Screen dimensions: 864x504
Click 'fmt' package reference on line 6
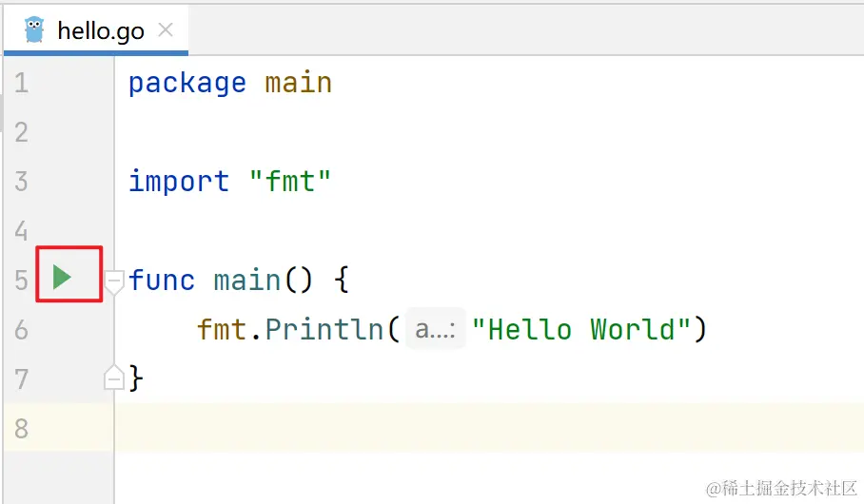[222, 330]
